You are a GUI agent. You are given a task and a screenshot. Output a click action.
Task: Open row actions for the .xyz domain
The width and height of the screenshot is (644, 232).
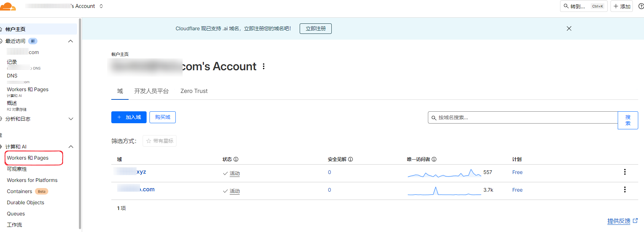coord(625,172)
